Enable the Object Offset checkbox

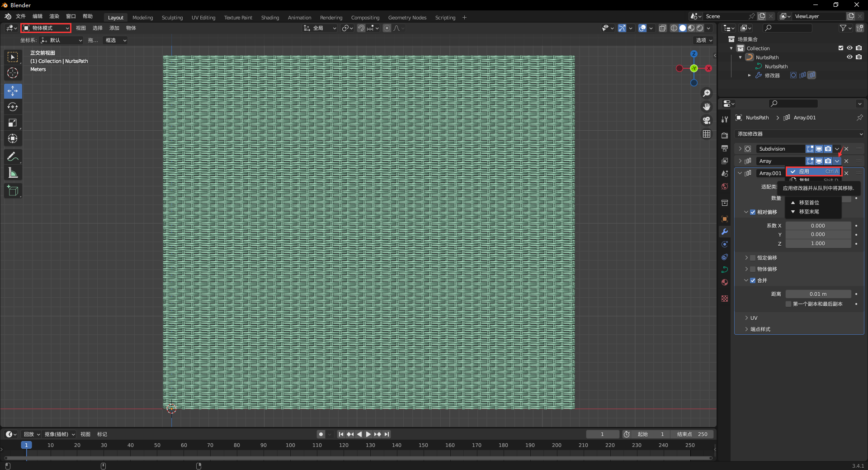[x=753, y=269]
